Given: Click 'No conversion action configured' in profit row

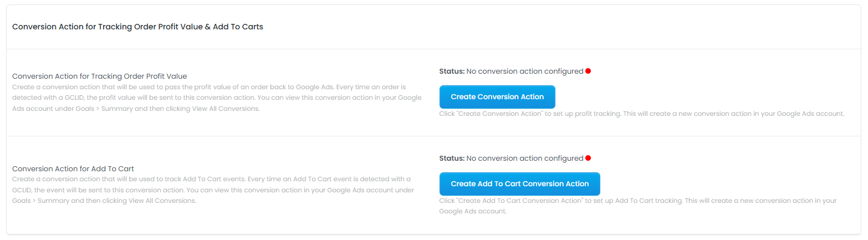Looking at the screenshot, I should [x=524, y=72].
